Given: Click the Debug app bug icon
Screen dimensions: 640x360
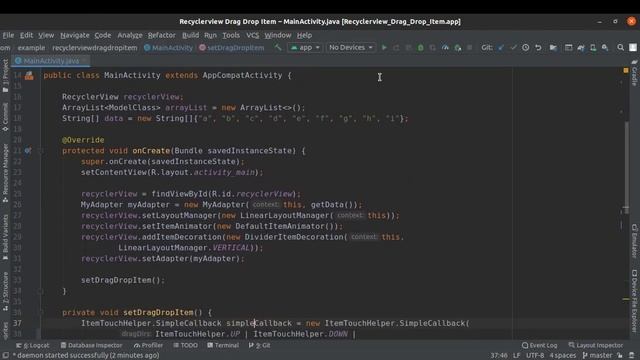Looking at the screenshot, I should click(x=420, y=48).
